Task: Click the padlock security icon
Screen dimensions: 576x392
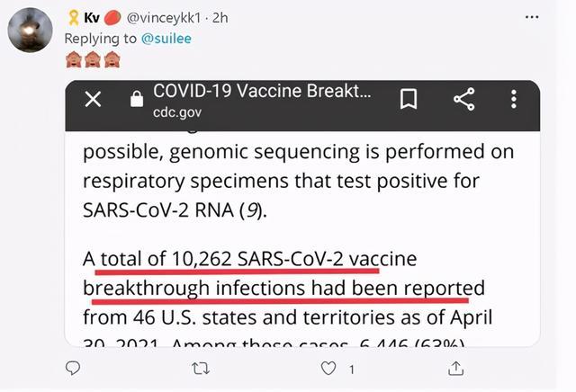Action: [136, 100]
